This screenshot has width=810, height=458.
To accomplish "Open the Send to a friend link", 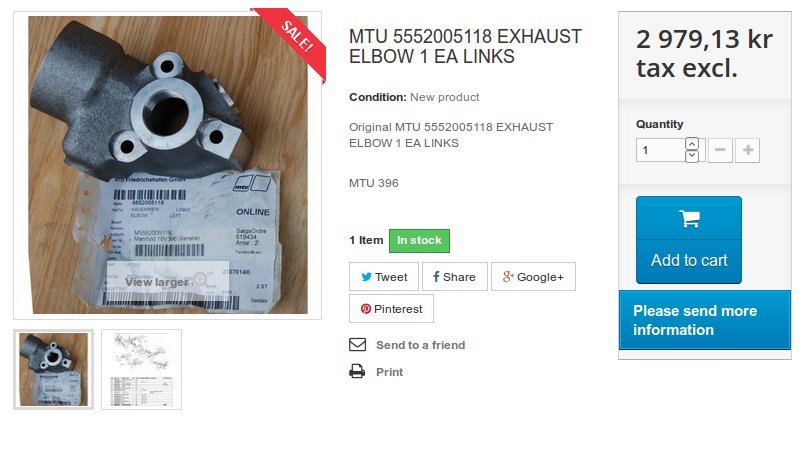I will pyautogui.click(x=420, y=345).
